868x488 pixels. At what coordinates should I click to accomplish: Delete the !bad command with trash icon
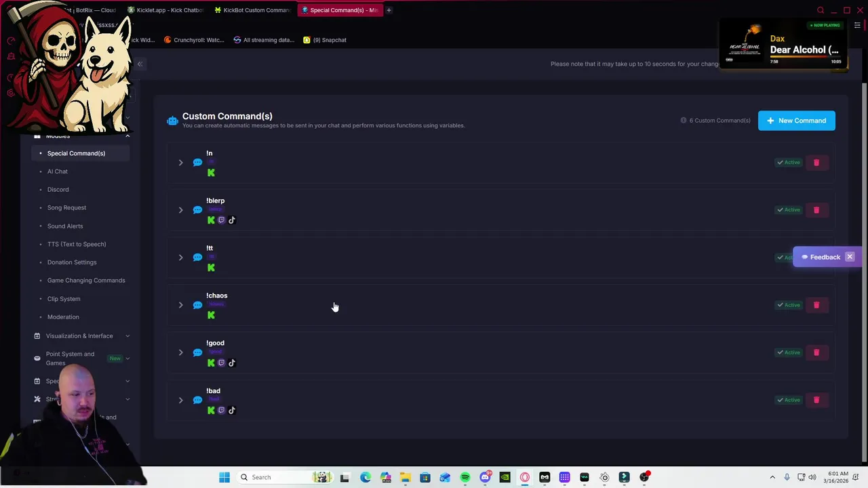click(x=816, y=400)
